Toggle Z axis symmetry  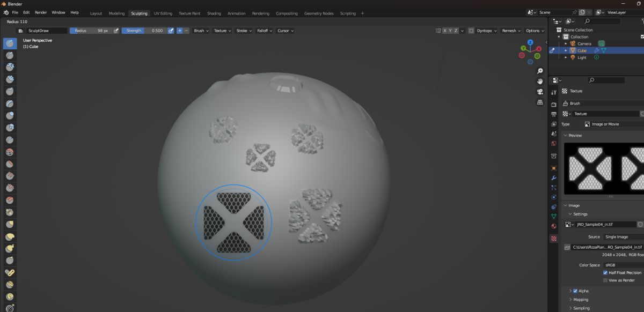tap(457, 31)
